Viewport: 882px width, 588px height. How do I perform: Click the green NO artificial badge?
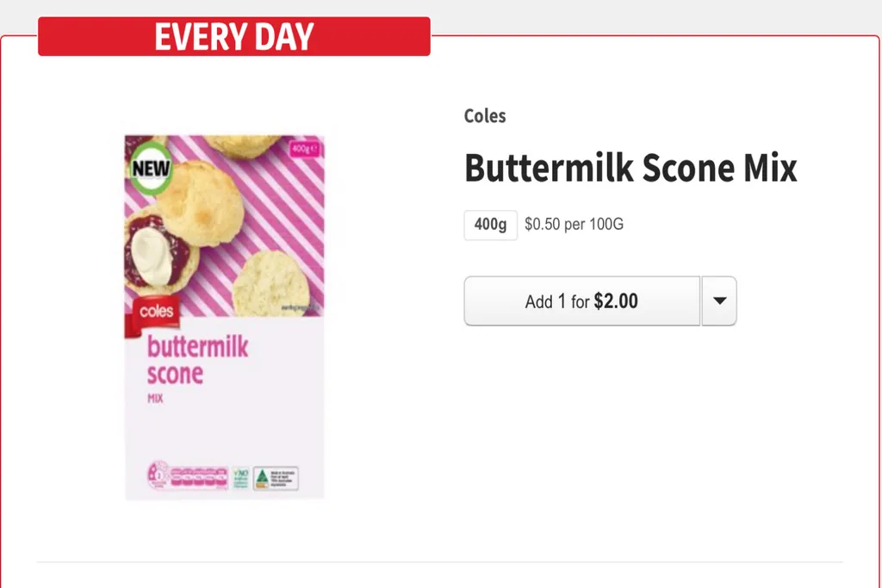[x=241, y=478]
